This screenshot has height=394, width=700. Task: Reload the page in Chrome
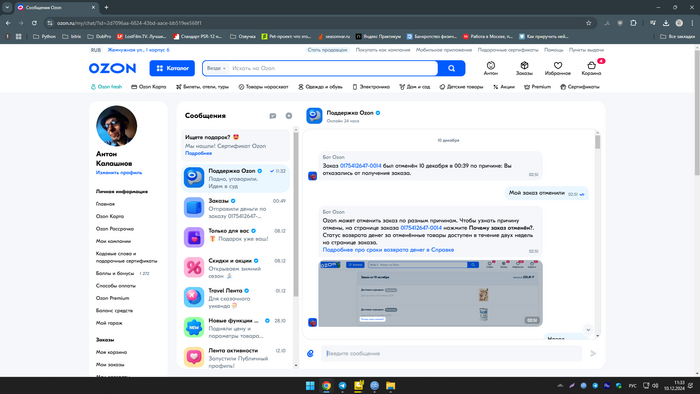tap(34, 23)
